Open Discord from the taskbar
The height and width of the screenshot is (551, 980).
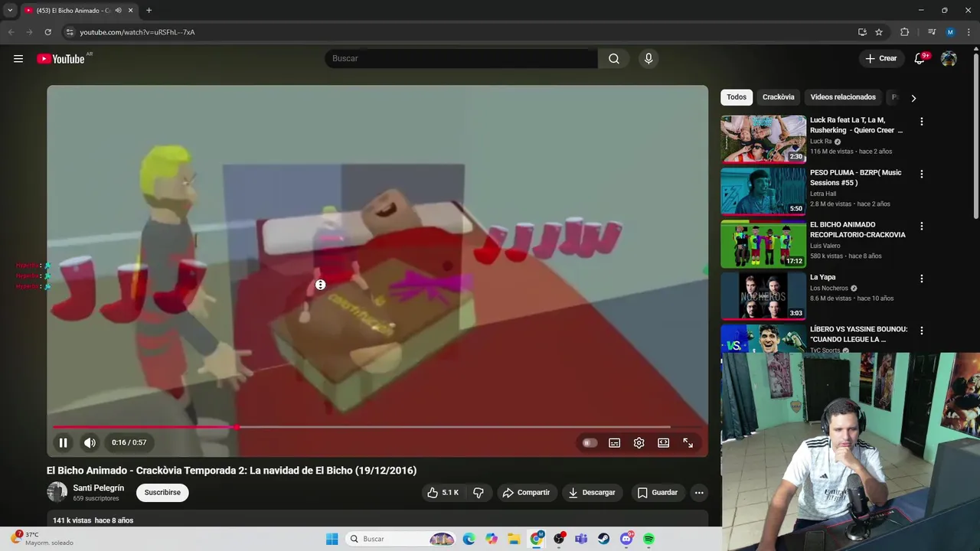626,539
